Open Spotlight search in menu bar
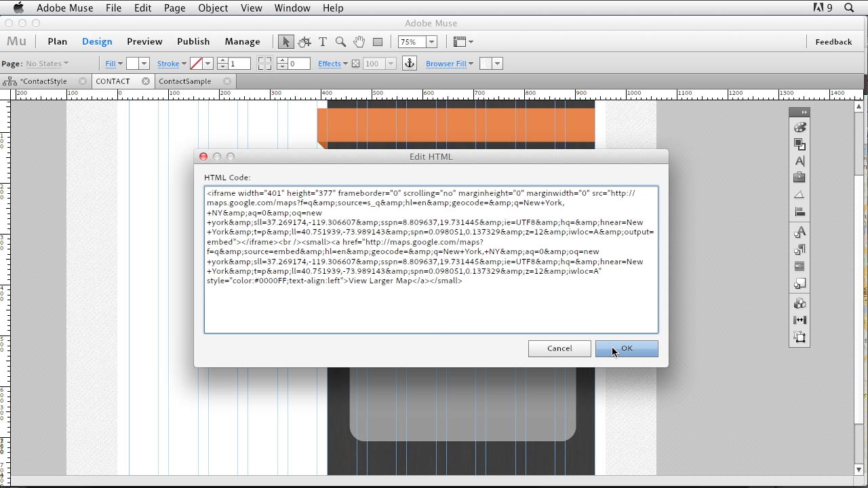Viewport: 868px width, 488px height. click(849, 8)
